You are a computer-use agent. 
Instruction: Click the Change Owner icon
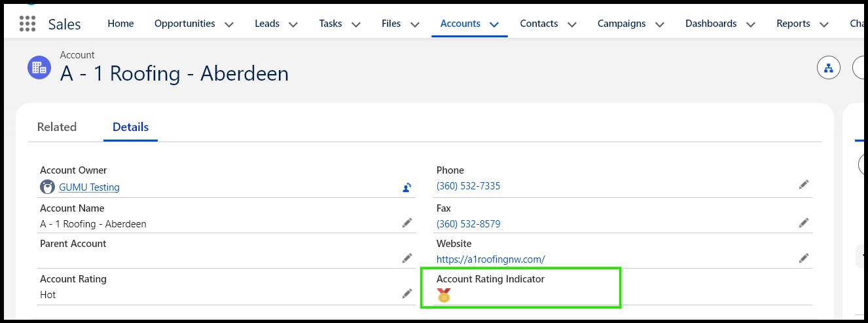[407, 187]
